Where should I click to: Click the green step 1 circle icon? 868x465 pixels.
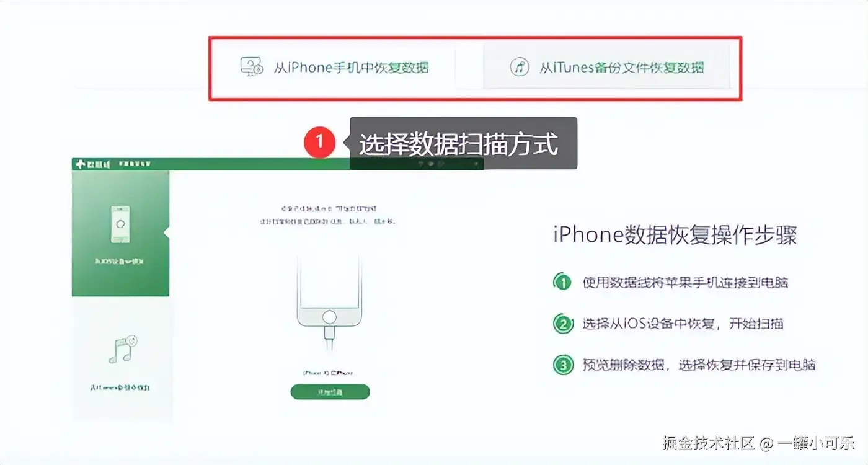click(562, 282)
